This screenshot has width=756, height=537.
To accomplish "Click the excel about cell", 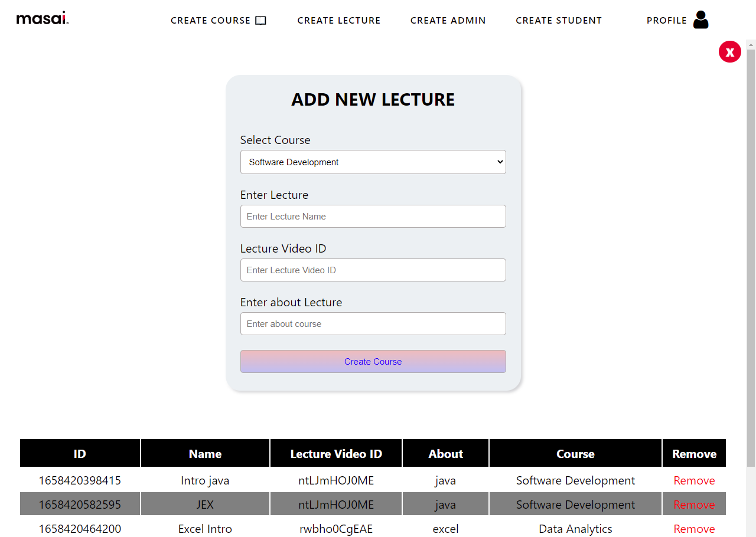I will click(445, 529).
